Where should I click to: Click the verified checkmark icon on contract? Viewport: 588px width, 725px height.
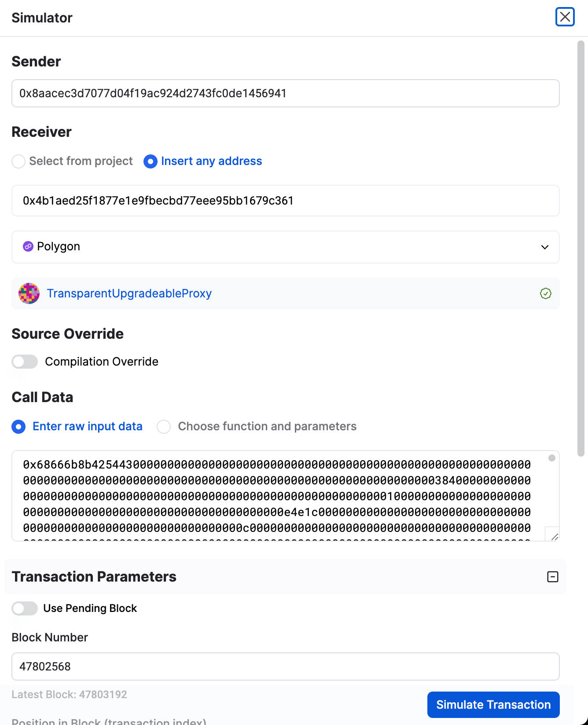tap(545, 293)
